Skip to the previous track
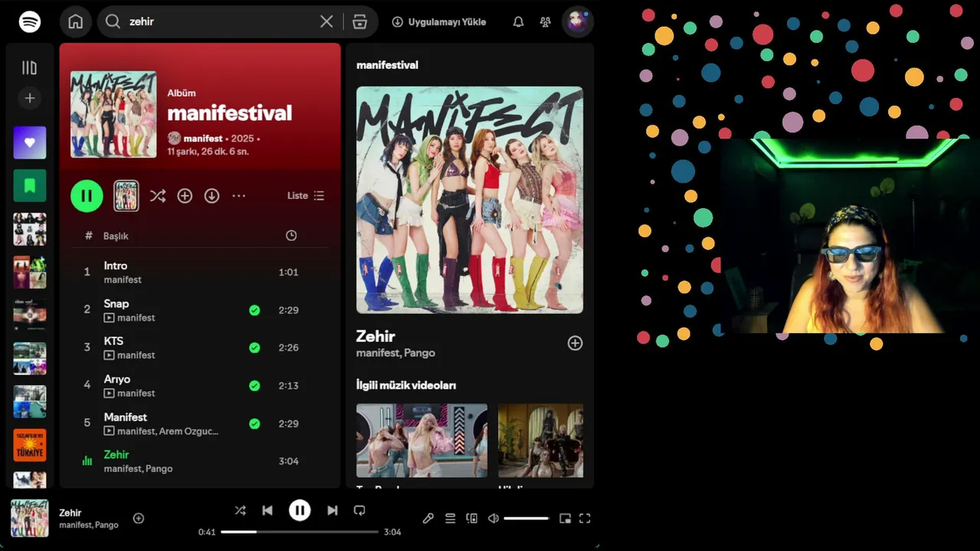Screen dimensions: 980x551 tap(267, 510)
